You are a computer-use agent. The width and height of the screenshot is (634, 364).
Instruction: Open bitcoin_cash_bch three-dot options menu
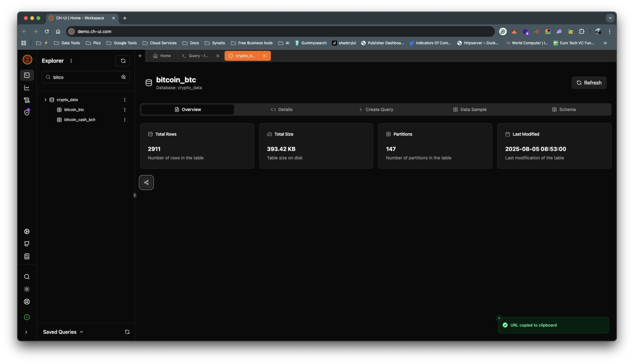coord(125,120)
